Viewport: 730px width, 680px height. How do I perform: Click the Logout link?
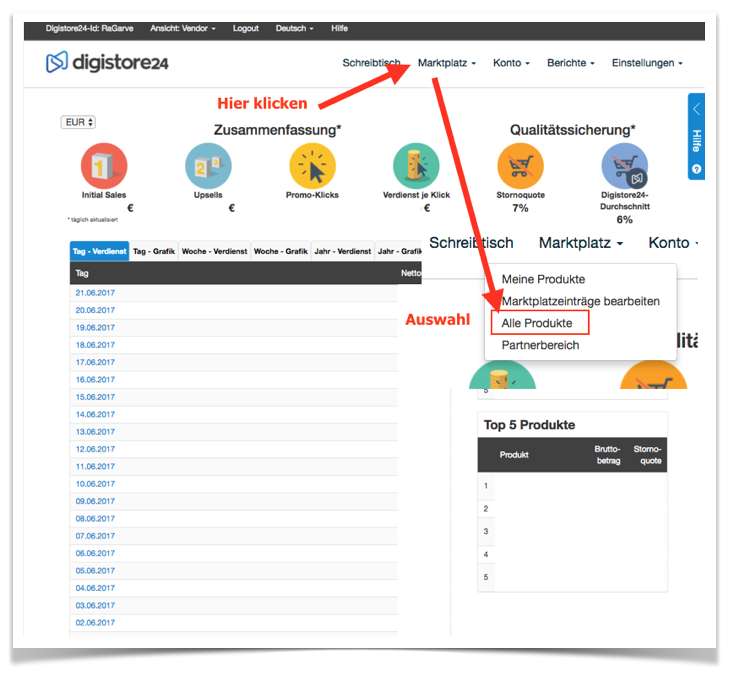point(246,29)
